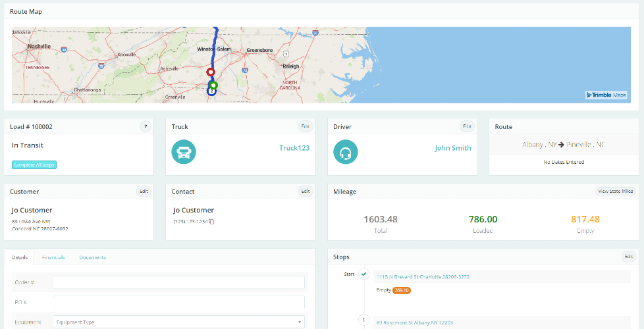Click the Order # input field
Image resolution: width=644 pixels, height=329 pixels.
point(178,282)
